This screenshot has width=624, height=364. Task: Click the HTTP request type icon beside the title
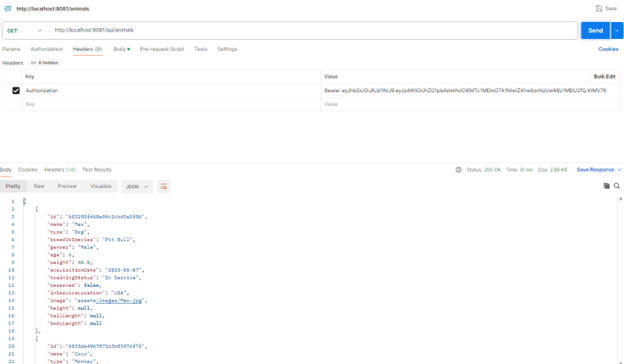pos(8,8)
